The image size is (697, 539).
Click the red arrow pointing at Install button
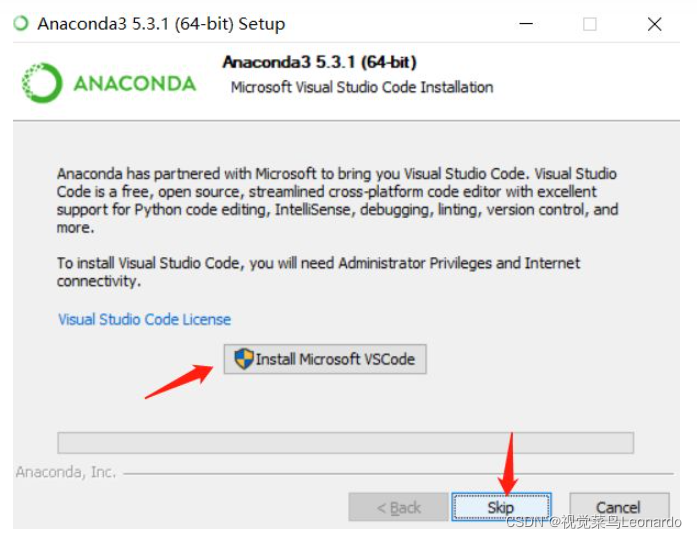(180, 380)
